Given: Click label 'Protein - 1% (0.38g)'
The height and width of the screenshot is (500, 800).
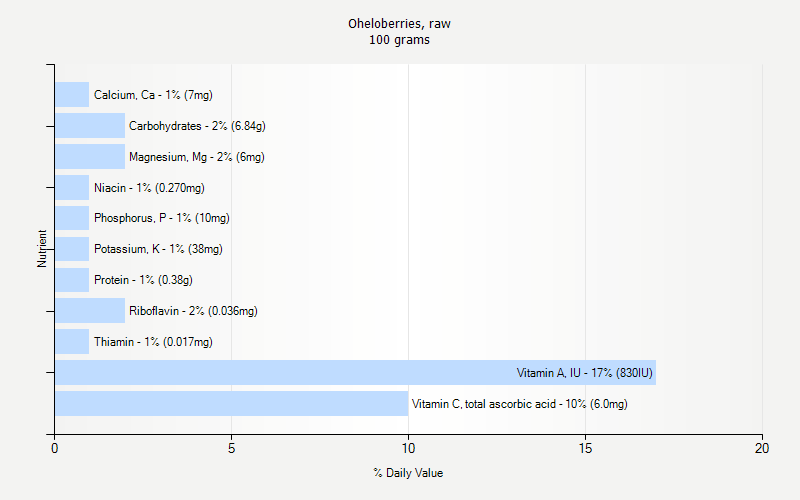Looking at the screenshot, I should point(143,280).
